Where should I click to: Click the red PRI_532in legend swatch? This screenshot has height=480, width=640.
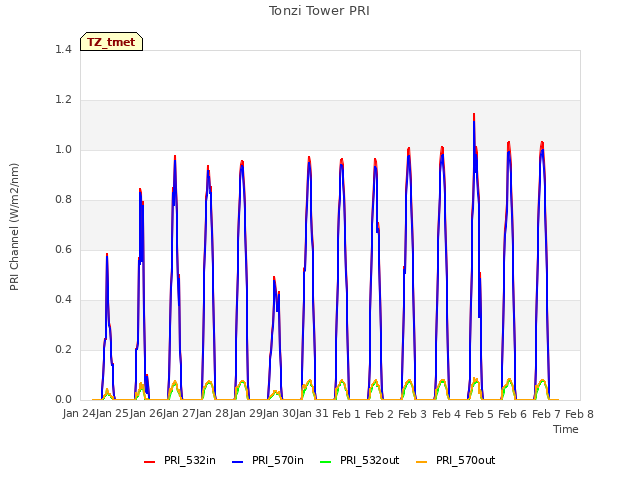149,462
